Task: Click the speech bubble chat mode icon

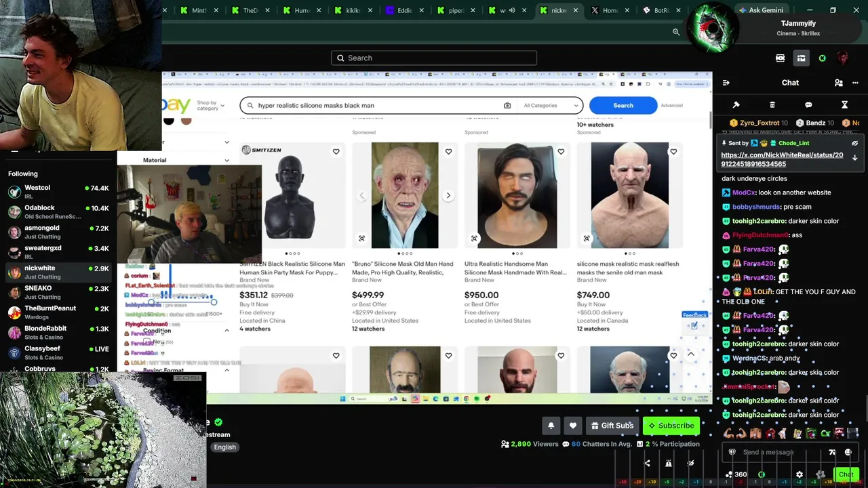Action: click(x=808, y=105)
